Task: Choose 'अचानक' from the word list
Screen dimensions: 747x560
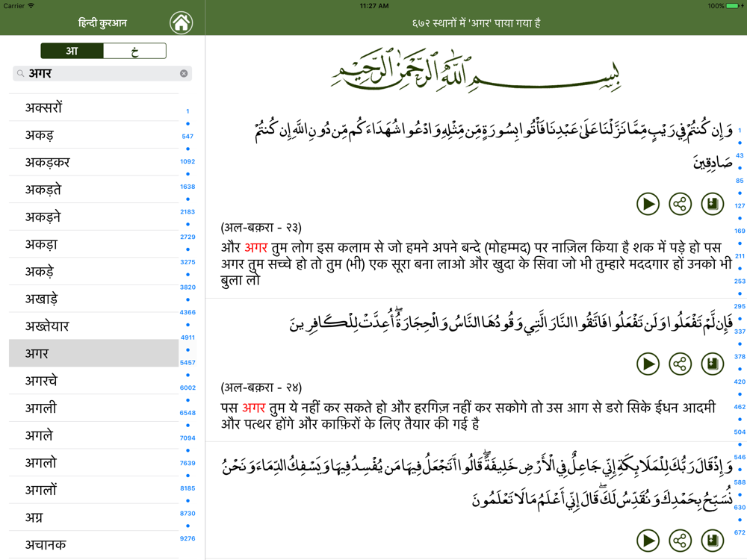Action: (93, 544)
